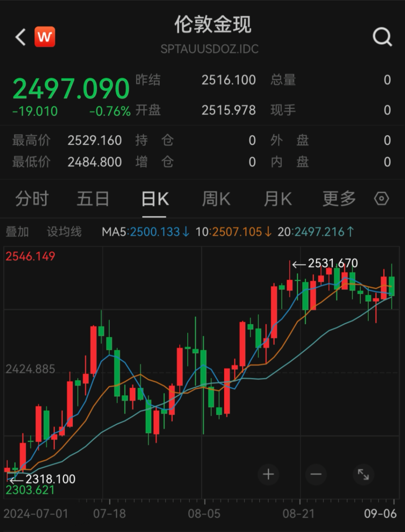Tap the 2024-07-01 date axis label

(x=36, y=514)
